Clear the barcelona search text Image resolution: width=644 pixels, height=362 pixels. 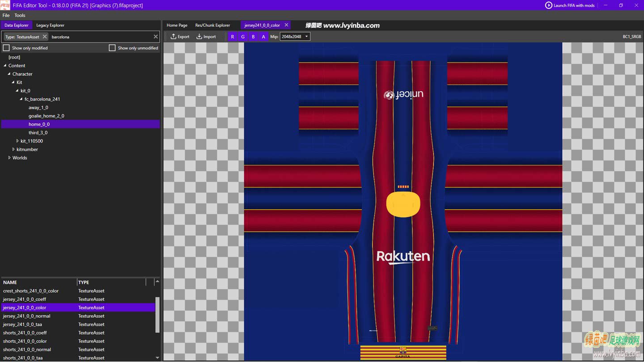(x=156, y=37)
